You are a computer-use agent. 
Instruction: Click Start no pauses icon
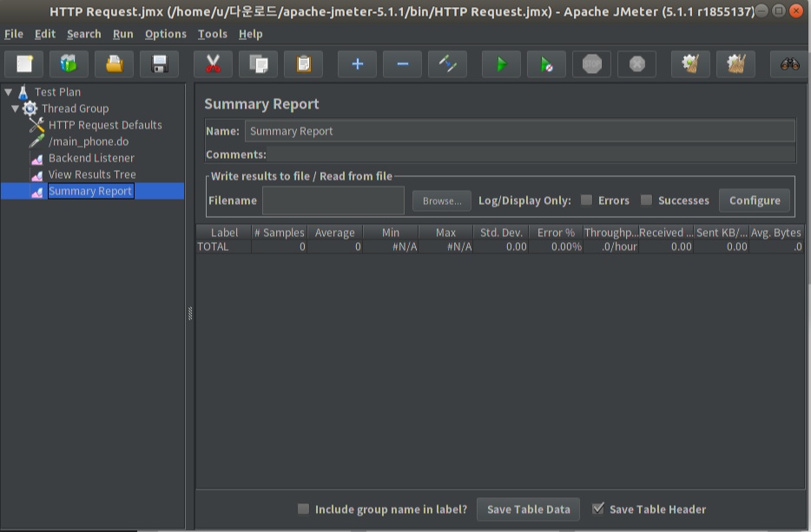547,64
